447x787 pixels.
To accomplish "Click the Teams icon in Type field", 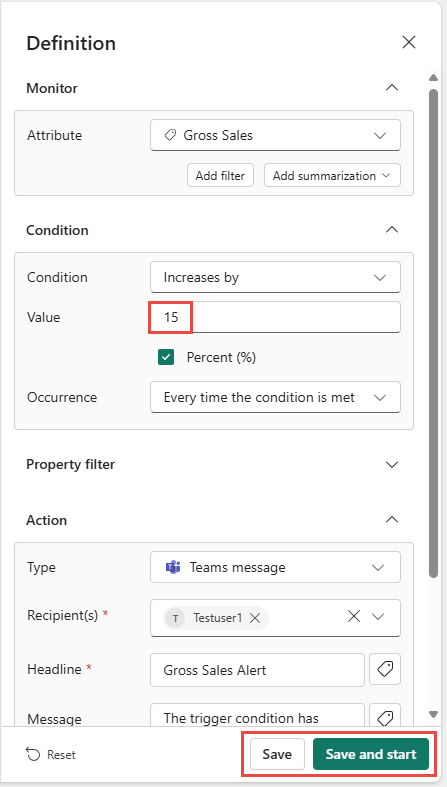I will tap(173, 567).
